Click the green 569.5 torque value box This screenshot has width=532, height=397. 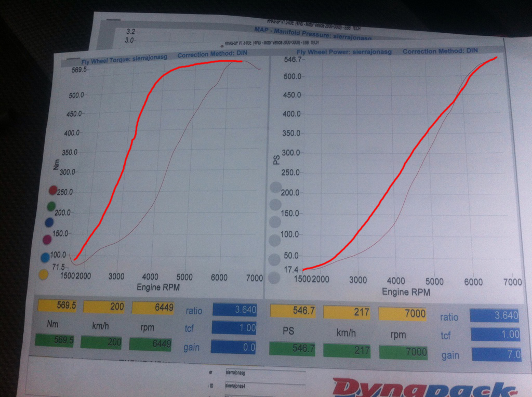coord(55,340)
